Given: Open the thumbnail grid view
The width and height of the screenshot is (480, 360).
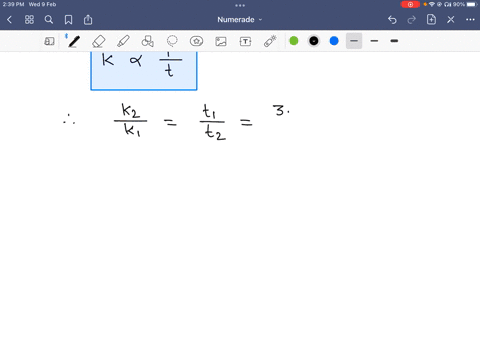Looking at the screenshot, I should tap(29, 20).
